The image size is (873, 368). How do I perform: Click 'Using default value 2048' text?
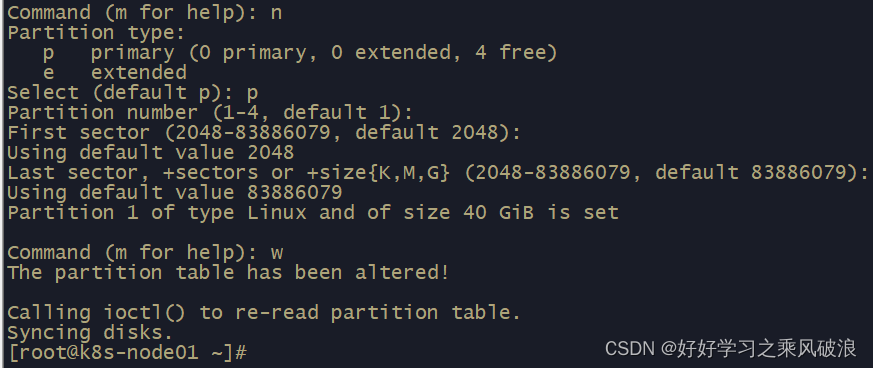point(151,153)
